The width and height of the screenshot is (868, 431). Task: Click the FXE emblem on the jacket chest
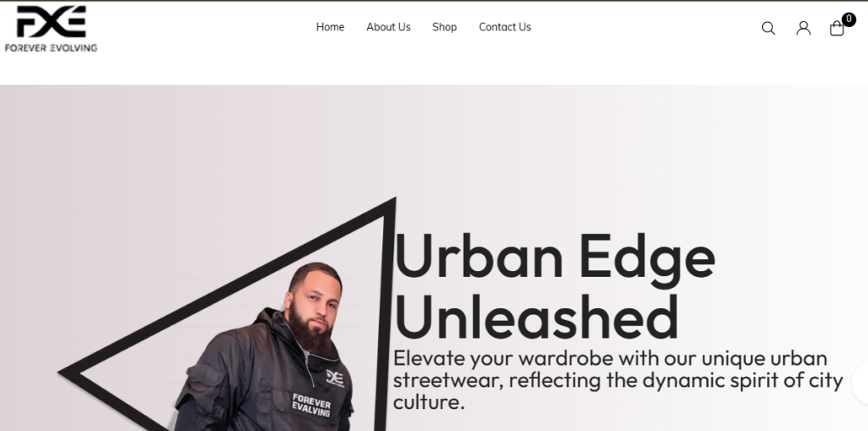pos(335,378)
